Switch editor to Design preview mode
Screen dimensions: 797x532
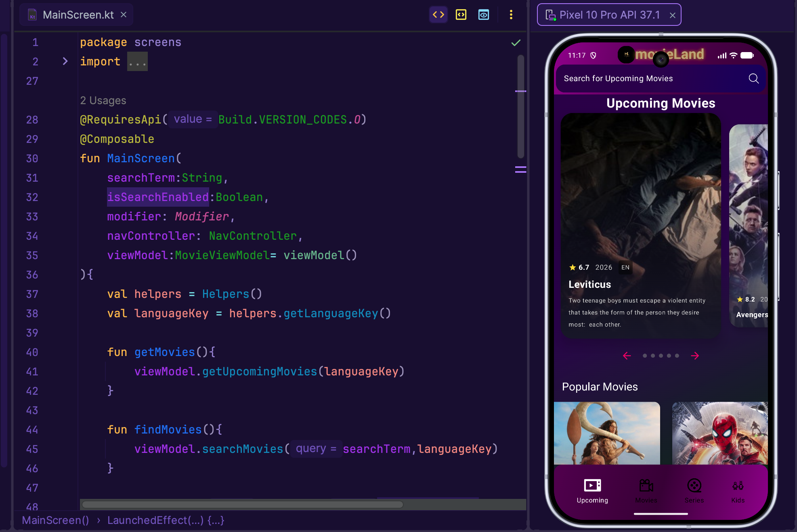pos(484,15)
